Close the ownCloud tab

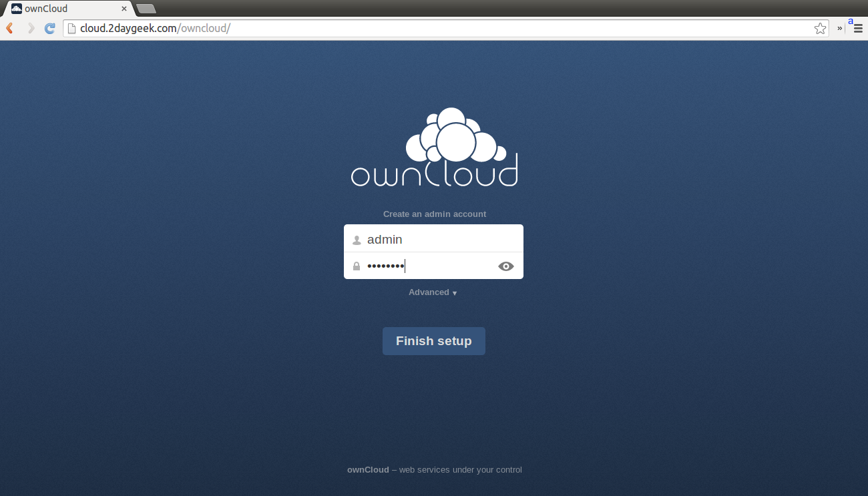[124, 9]
